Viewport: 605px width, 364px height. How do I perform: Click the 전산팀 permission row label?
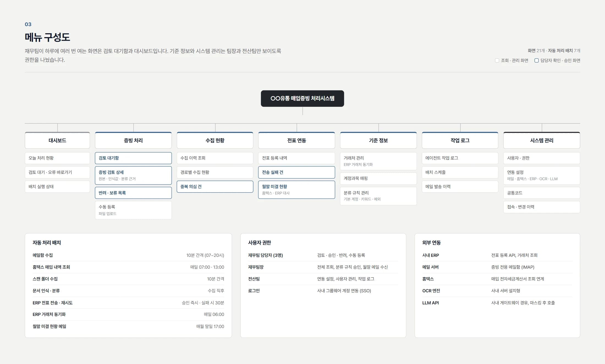(x=254, y=279)
